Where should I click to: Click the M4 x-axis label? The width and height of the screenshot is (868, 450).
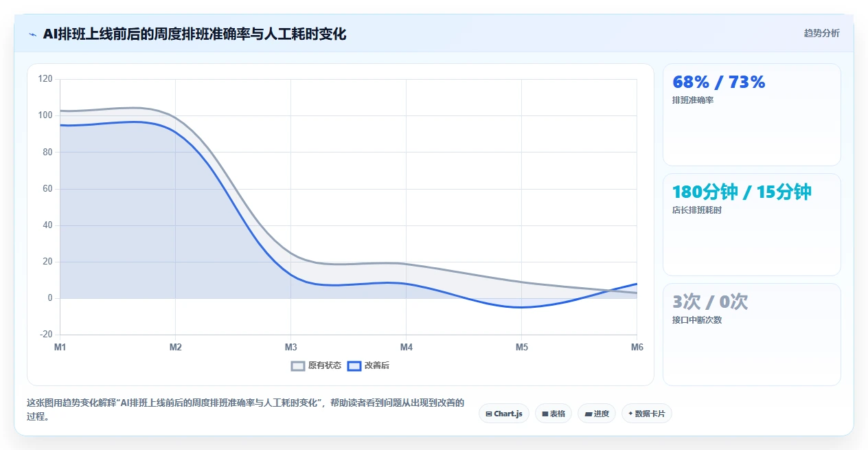pos(407,348)
